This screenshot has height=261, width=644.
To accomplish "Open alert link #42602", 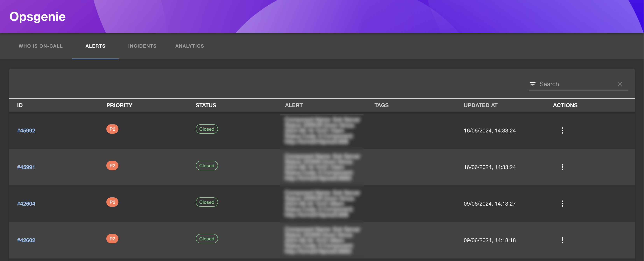I will (x=26, y=240).
